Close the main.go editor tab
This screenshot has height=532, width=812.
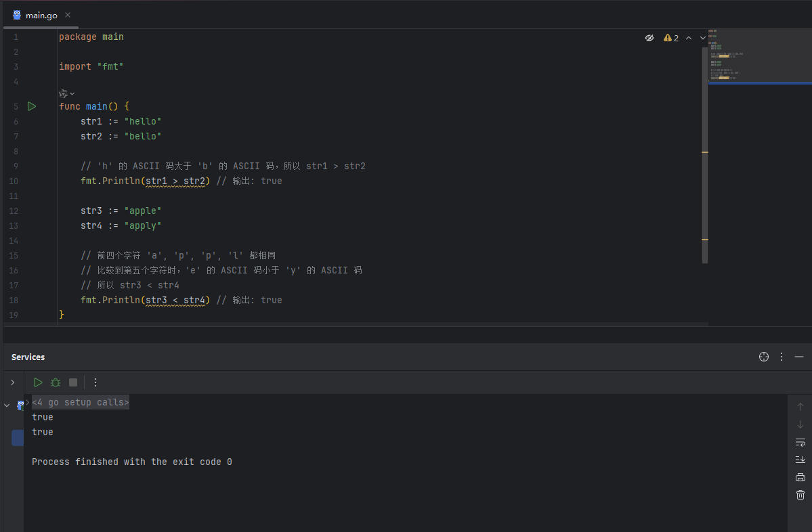(68, 15)
